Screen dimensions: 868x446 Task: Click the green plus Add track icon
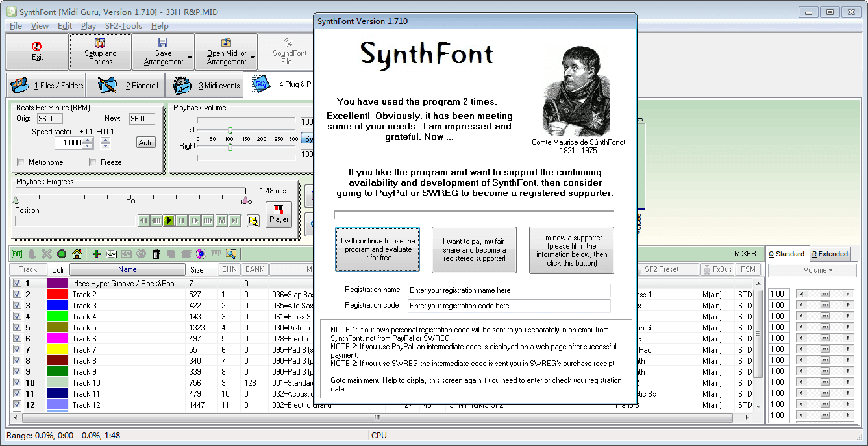pyautogui.click(x=97, y=253)
